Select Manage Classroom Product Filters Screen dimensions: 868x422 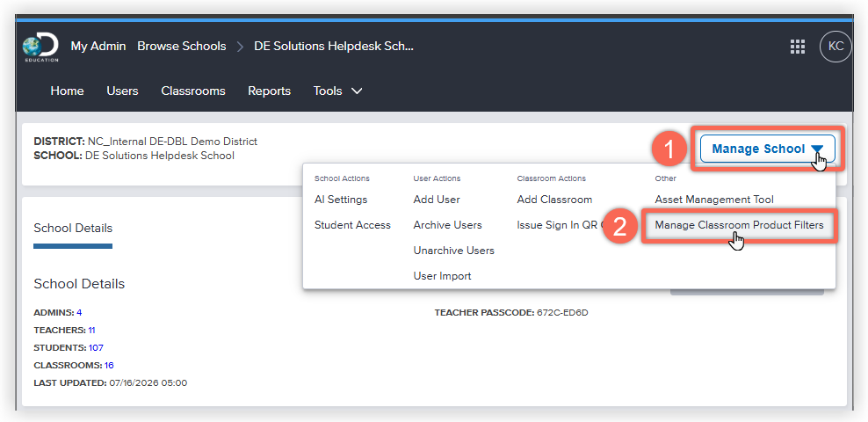click(x=739, y=225)
